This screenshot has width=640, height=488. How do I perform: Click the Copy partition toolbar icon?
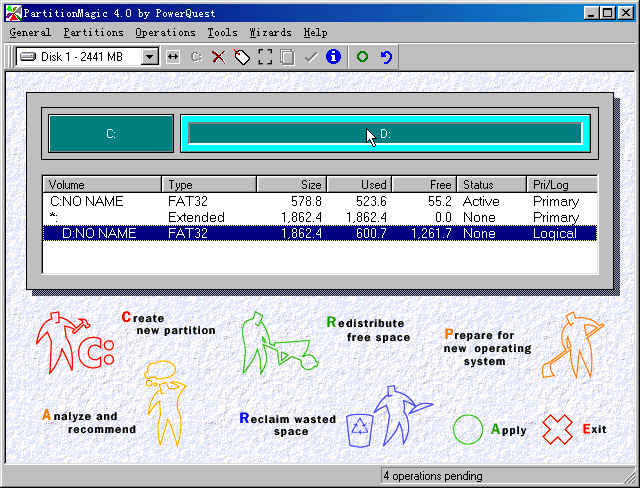(287, 57)
